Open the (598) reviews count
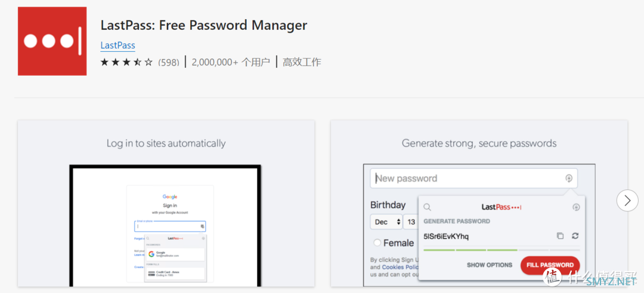 point(169,63)
